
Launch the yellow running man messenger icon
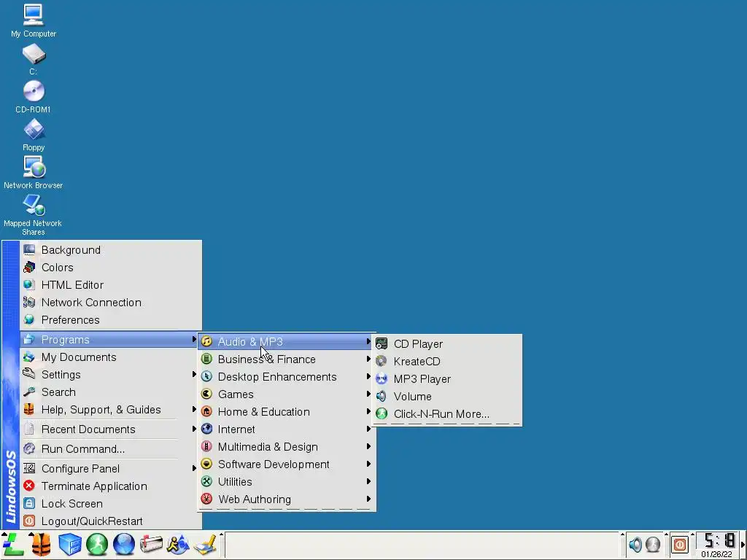pos(178,544)
